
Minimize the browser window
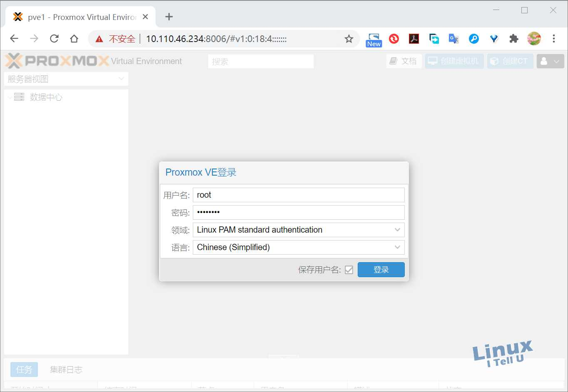(x=496, y=10)
